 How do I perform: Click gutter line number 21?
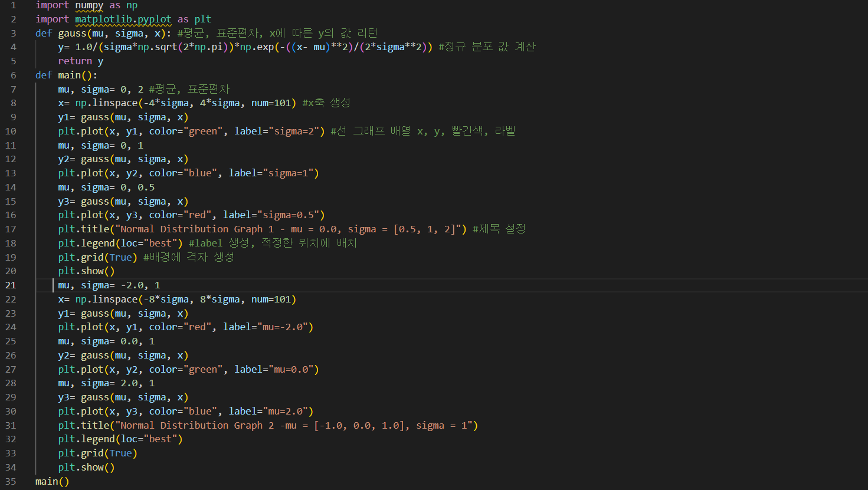point(11,285)
